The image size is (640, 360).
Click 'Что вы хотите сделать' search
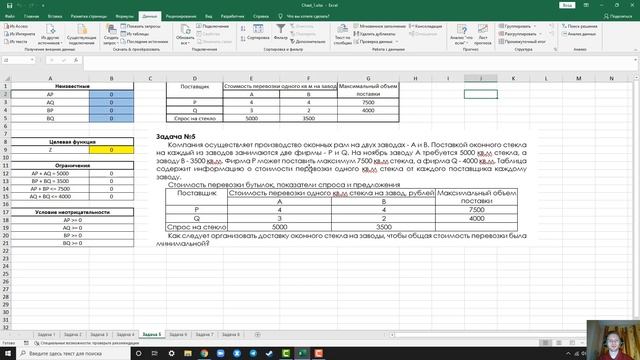coord(304,16)
